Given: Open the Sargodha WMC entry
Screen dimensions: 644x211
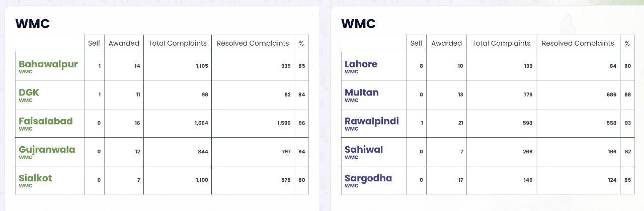Looking at the screenshot, I should (368, 178).
